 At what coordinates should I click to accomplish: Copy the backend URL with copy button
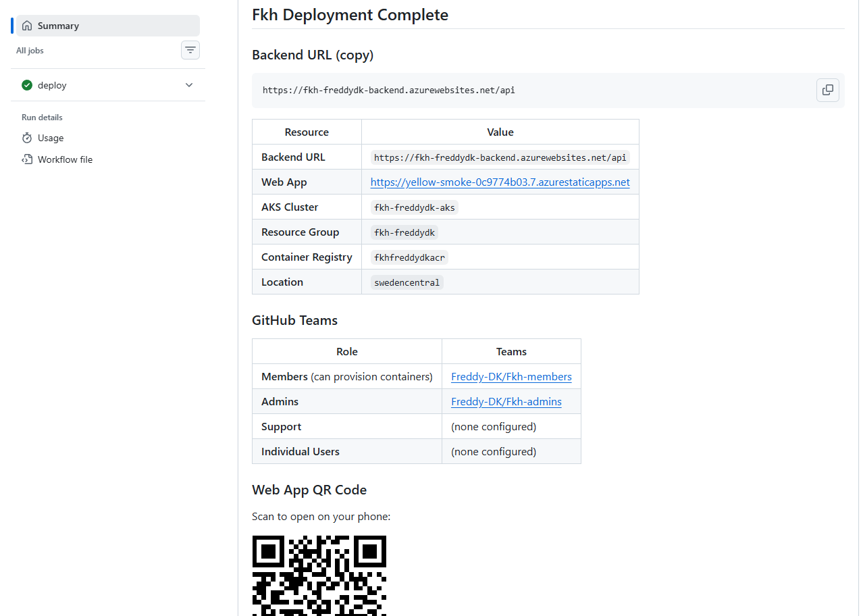point(828,90)
